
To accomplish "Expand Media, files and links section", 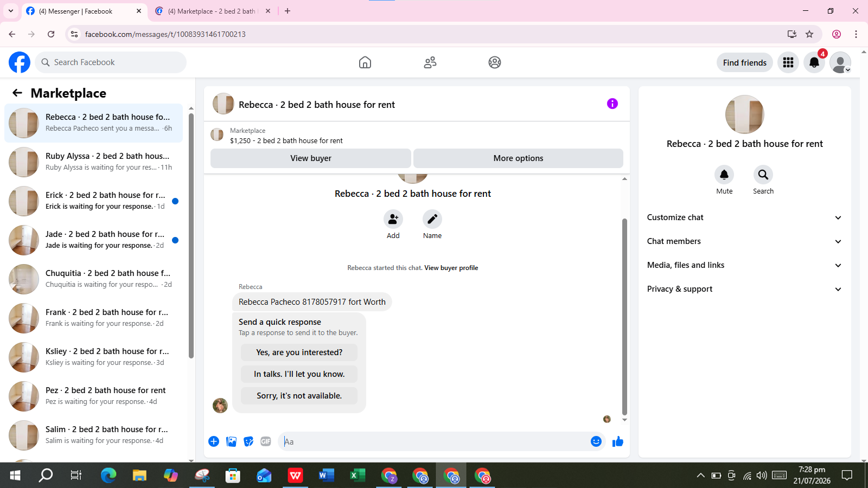I will point(744,265).
